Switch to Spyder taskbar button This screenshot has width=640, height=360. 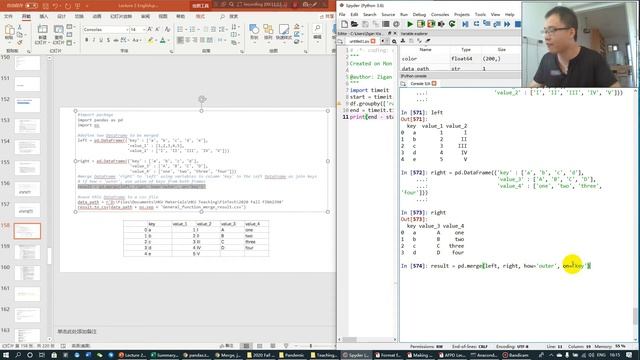coord(356,355)
